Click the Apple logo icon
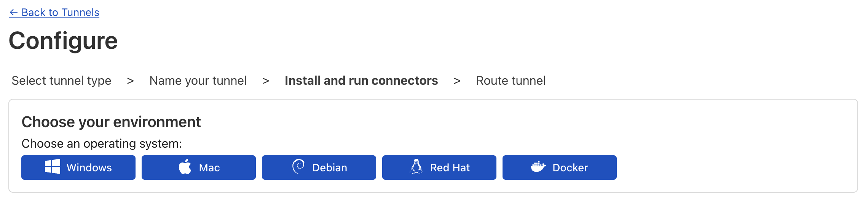The width and height of the screenshot is (868, 203). click(185, 167)
